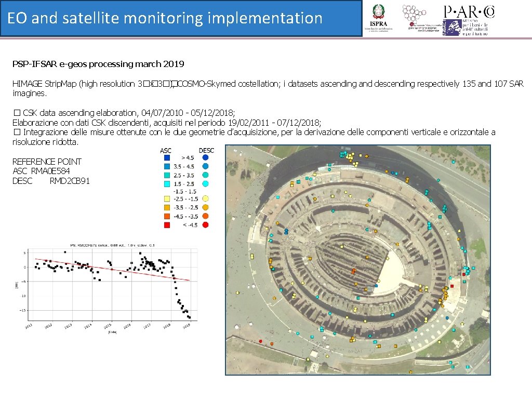Click the Colosseum aerial map image
Viewport: 532px width, 399px height.
point(358,260)
